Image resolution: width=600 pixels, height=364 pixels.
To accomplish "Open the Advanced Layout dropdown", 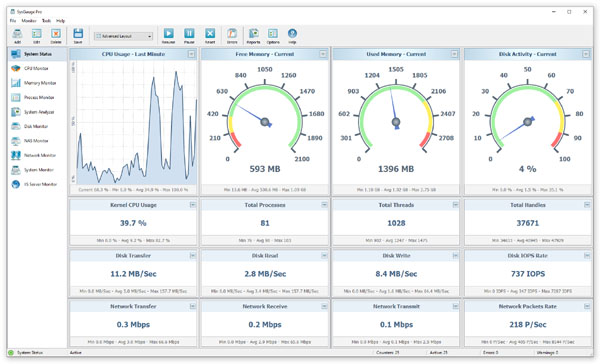I will point(124,36).
